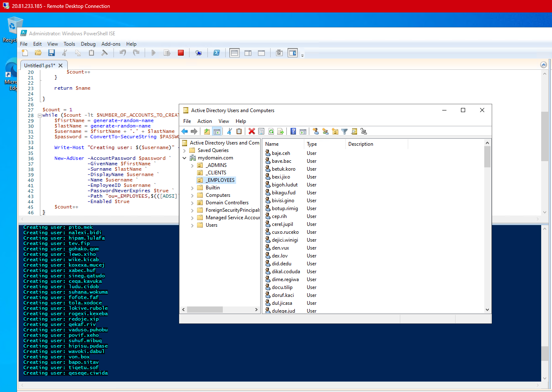Select user dejici.winigi in the list
Image resolution: width=552 pixels, height=392 pixels.
285,240
